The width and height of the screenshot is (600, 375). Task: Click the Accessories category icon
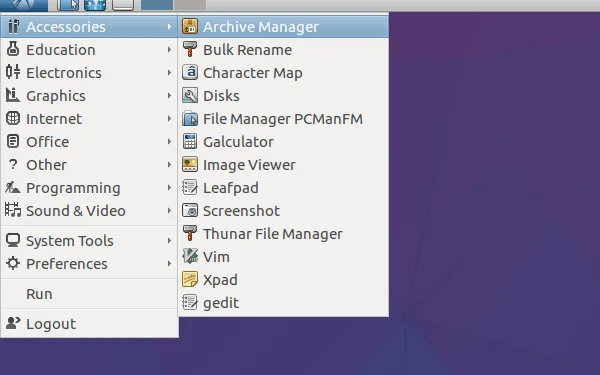(x=13, y=26)
